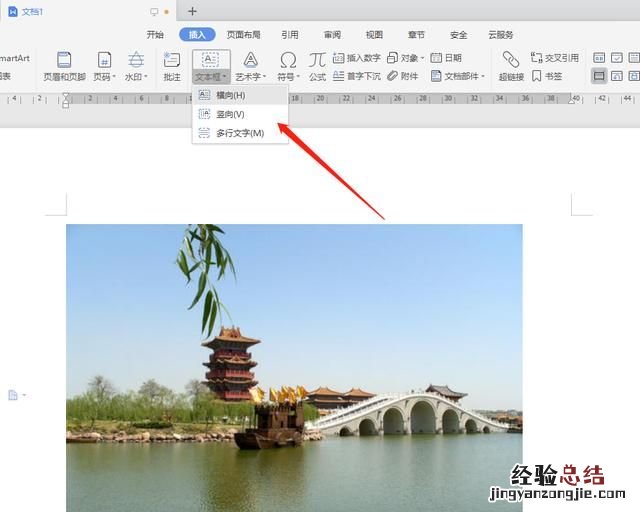The width and height of the screenshot is (640, 512).
Task: Apply drop cap (首字下沉)
Action: point(357,76)
